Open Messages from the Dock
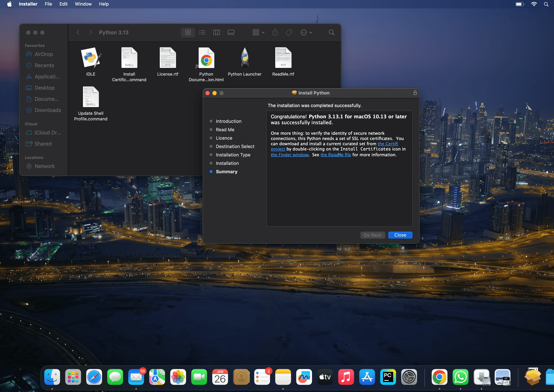554x392 pixels. (115, 377)
